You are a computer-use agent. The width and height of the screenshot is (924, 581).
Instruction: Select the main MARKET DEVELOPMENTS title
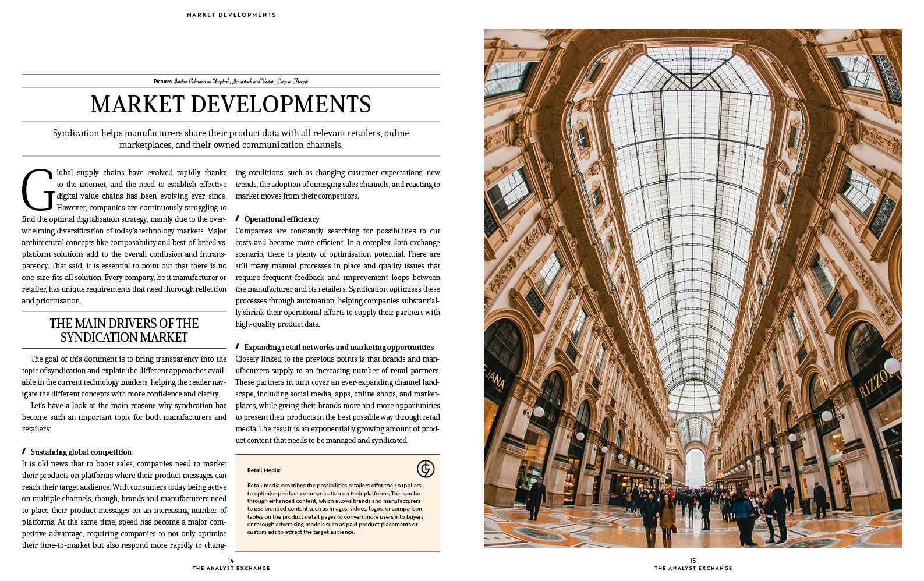231,105
